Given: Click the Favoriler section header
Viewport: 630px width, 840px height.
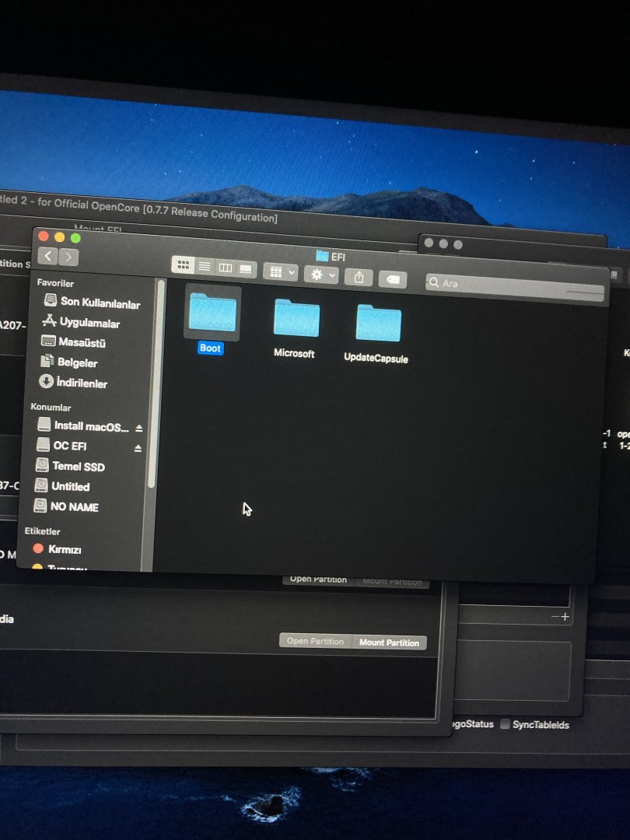Looking at the screenshot, I should (55, 282).
